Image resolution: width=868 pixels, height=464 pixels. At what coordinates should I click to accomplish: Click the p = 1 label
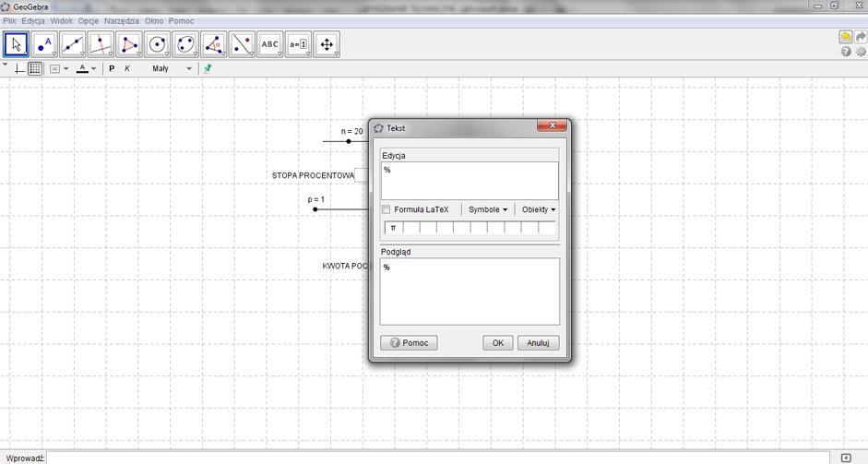click(316, 199)
